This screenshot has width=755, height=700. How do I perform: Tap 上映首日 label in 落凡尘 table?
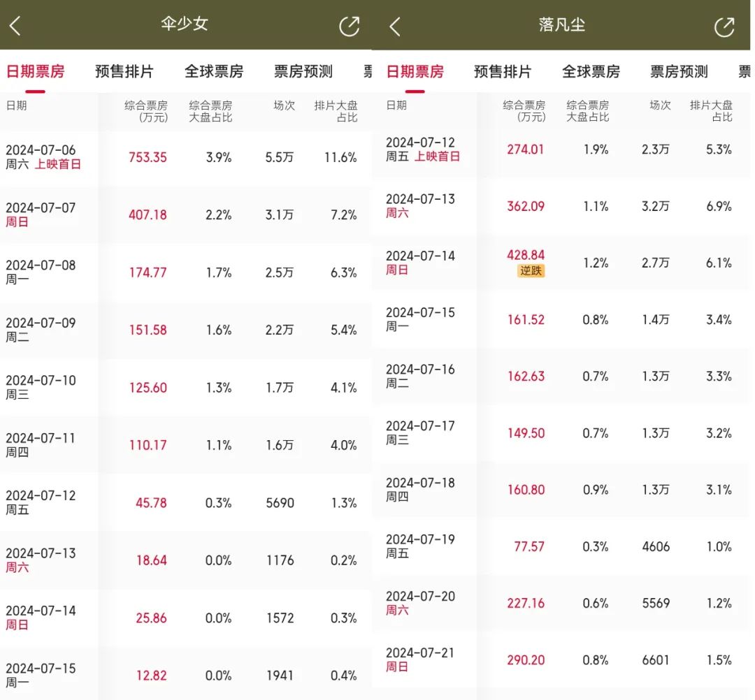[437, 156]
